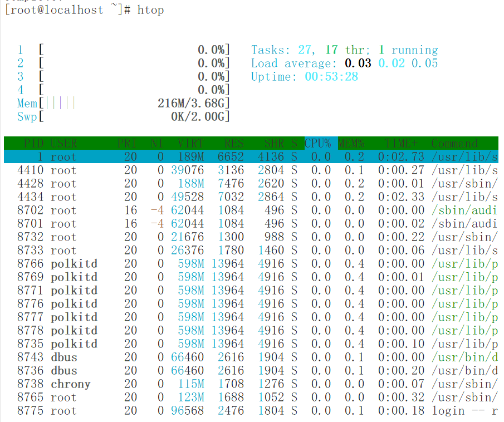This screenshot has width=504, height=422.
Task: Click the '1 running' status text
Action: tap(408, 50)
